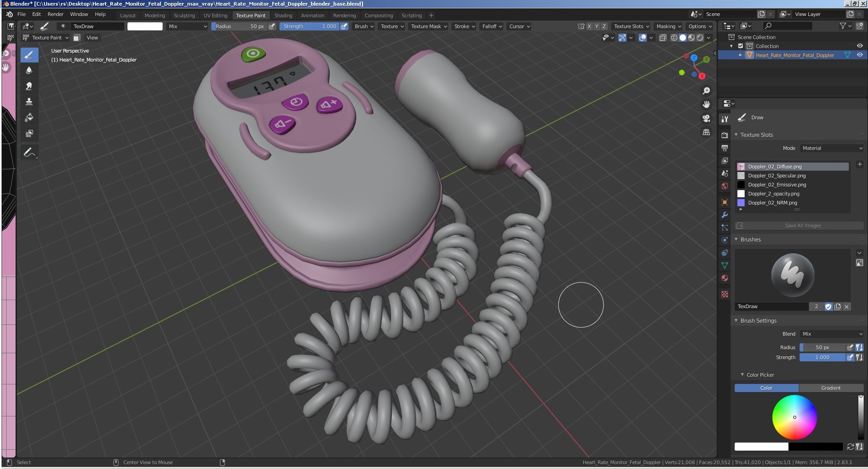Image resolution: width=868 pixels, height=469 pixels.
Task: Select the Soften tool in toolbar
Action: click(29, 70)
